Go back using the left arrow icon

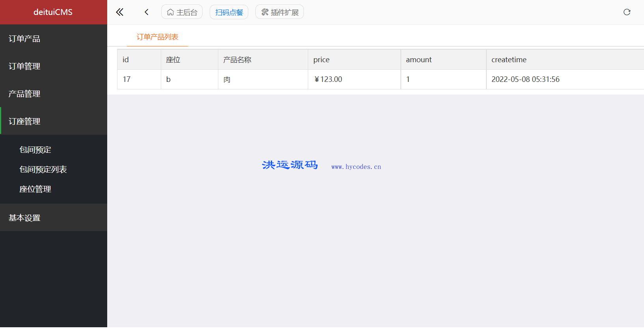(x=147, y=12)
